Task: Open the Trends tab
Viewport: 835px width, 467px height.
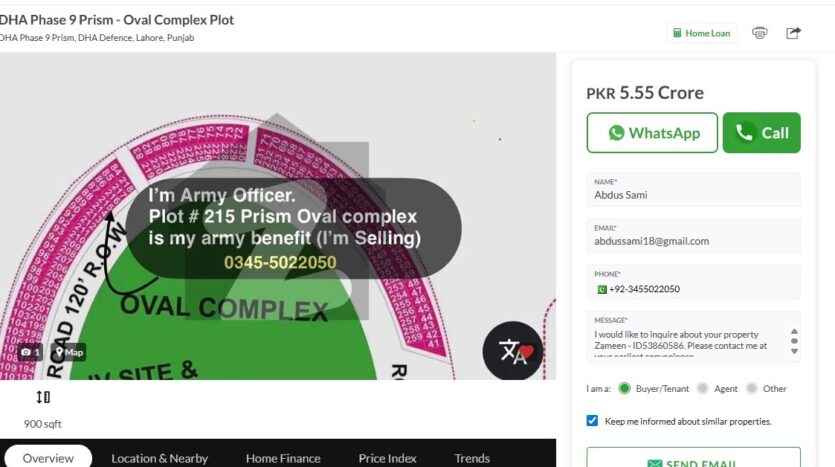Action: (472, 458)
